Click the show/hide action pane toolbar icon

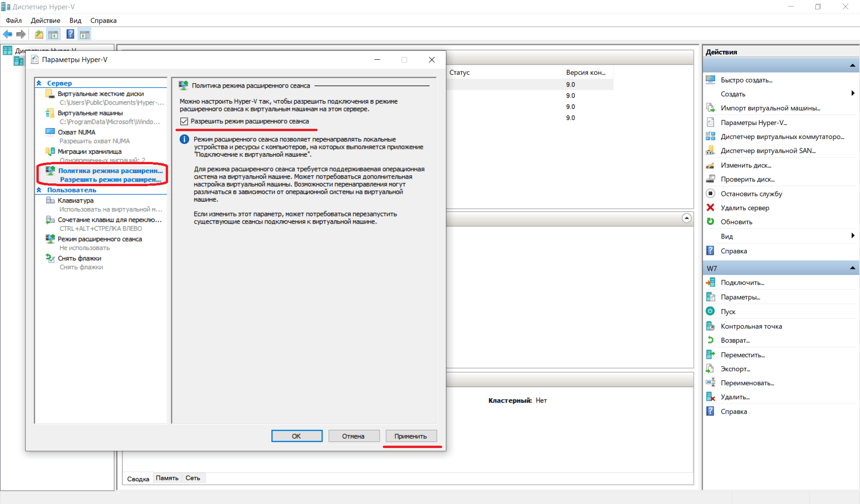[x=85, y=34]
